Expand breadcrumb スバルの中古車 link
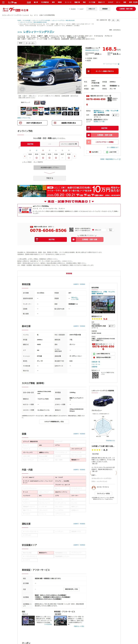This screenshot has height=644, width=138. 26,21
